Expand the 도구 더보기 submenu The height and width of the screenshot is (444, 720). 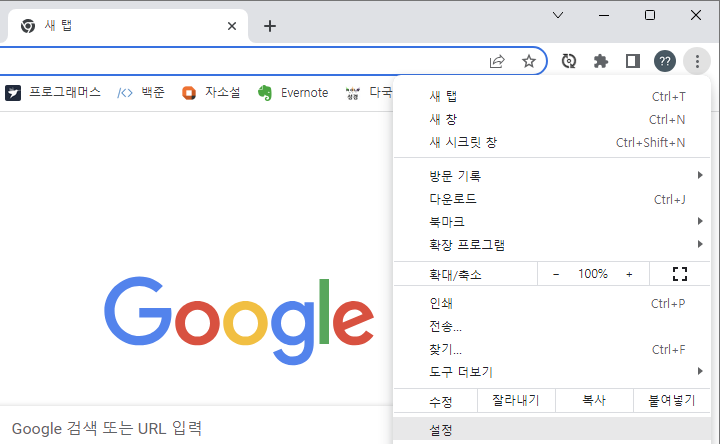552,372
